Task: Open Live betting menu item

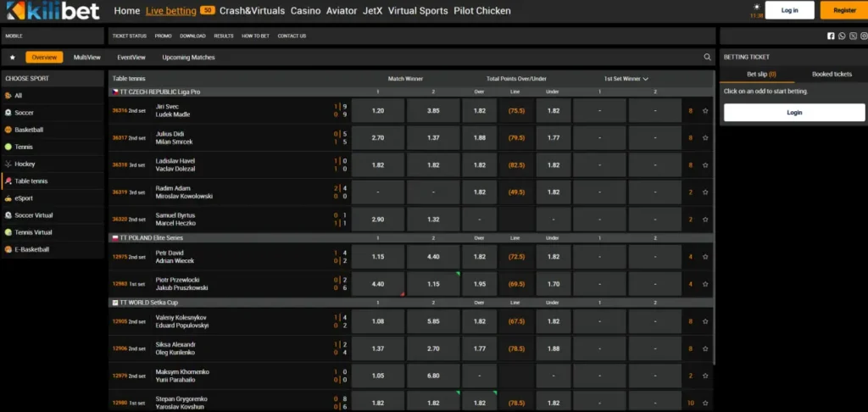Action: (171, 10)
